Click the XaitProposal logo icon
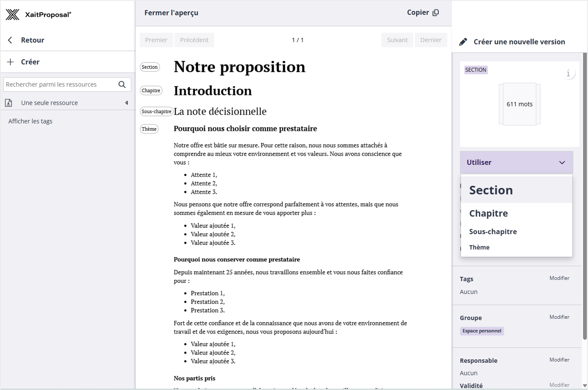The height and width of the screenshot is (390, 588). point(13,15)
